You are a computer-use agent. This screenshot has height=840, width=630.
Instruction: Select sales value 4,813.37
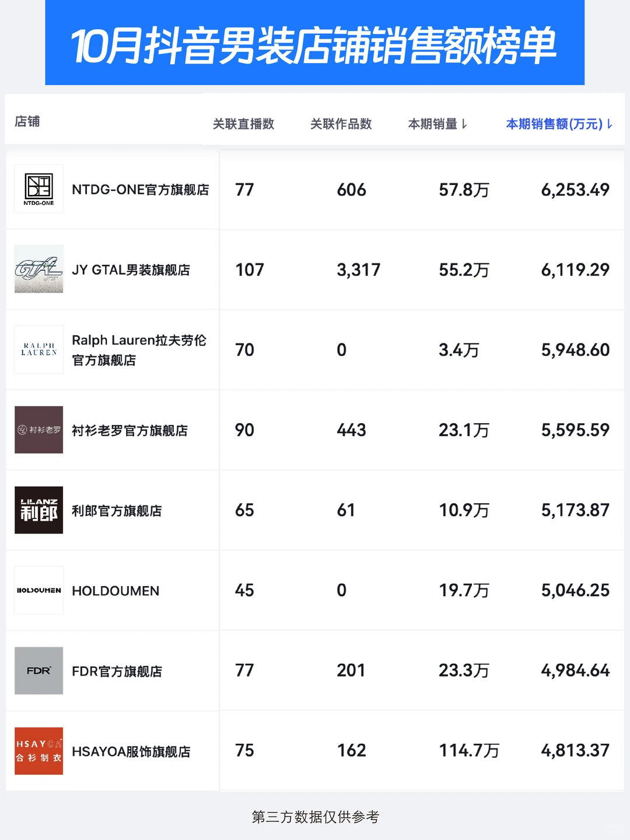tap(575, 750)
